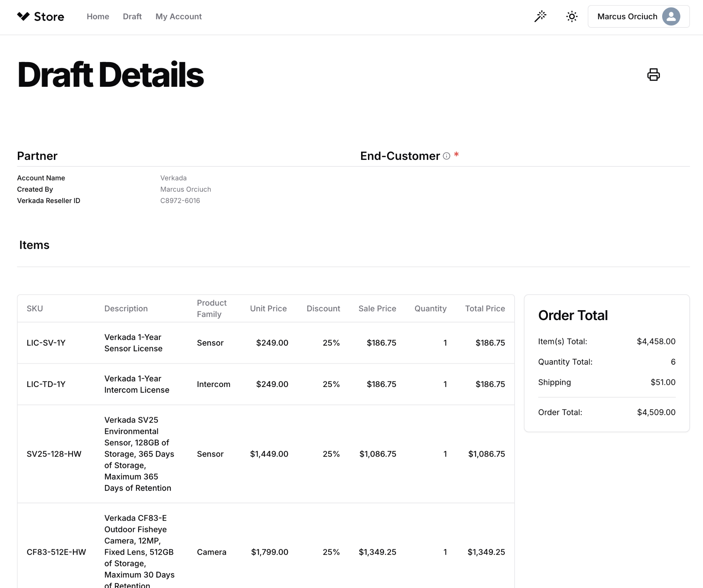Click the Order Total amount $4,509.00

656,412
